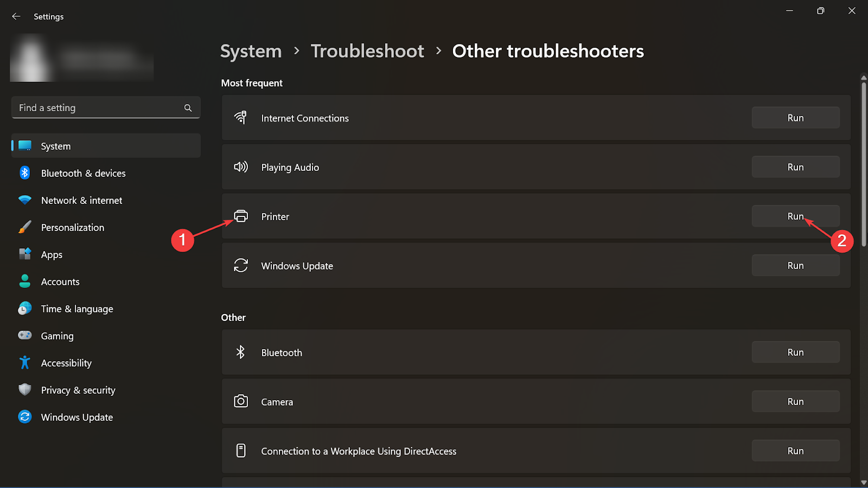This screenshot has height=488, width=868.
Task: Click the Other section heading
Action: [x=233, y=317]
